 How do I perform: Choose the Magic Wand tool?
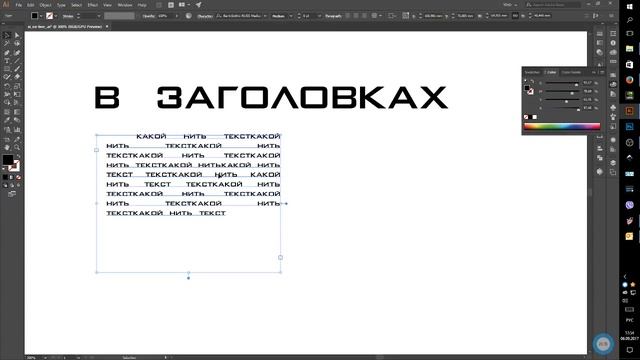(7, 44)
